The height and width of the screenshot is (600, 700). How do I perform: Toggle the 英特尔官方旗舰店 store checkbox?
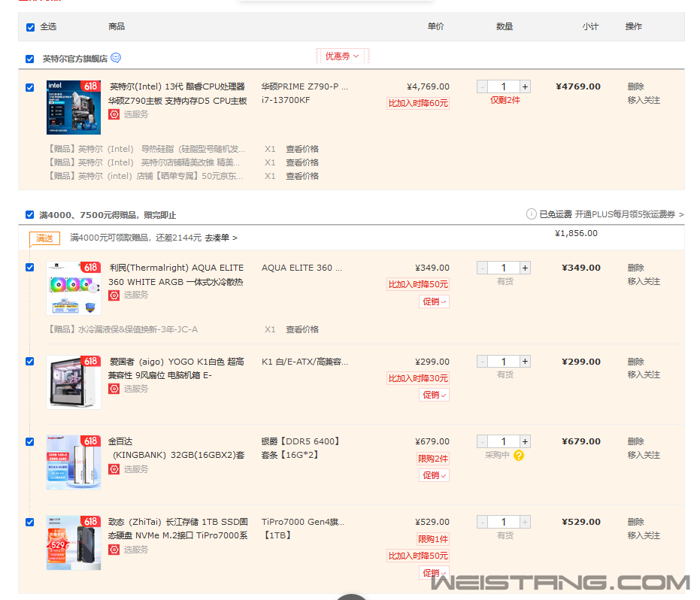[x=30, y=59]
